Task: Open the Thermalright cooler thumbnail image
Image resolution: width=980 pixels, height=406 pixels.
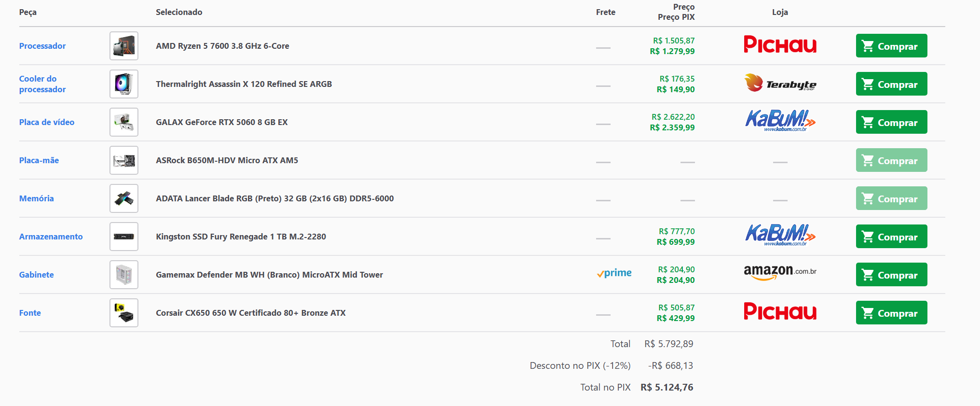Action: click(x=124, y=84)
